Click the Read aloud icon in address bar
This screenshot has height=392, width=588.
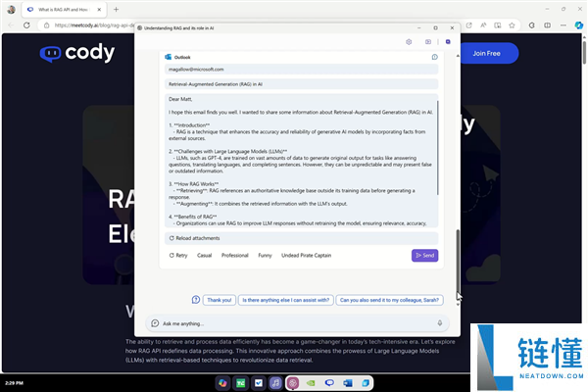pyautogui.click(x=483, y=25)
